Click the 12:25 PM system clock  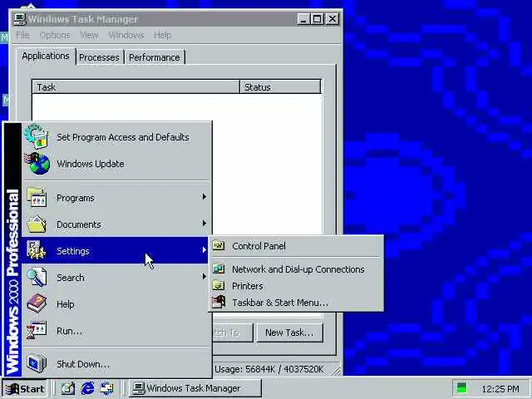500,389
